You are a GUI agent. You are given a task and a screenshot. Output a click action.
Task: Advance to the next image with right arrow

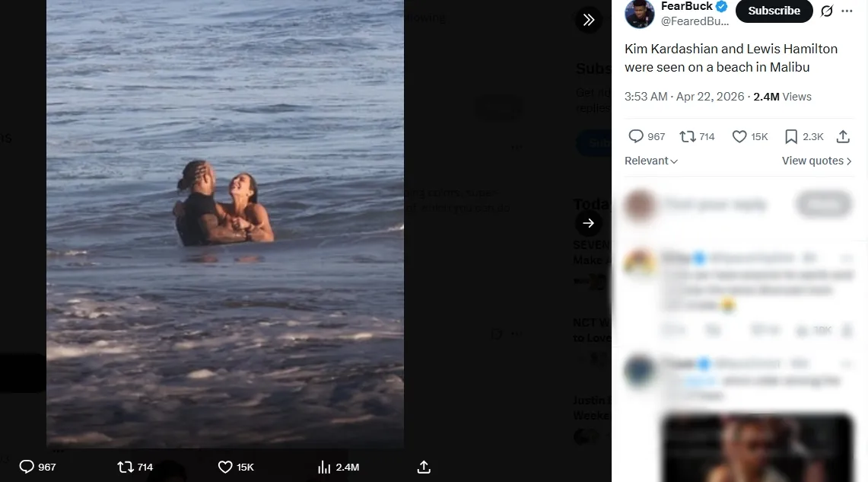pos(588,223)
